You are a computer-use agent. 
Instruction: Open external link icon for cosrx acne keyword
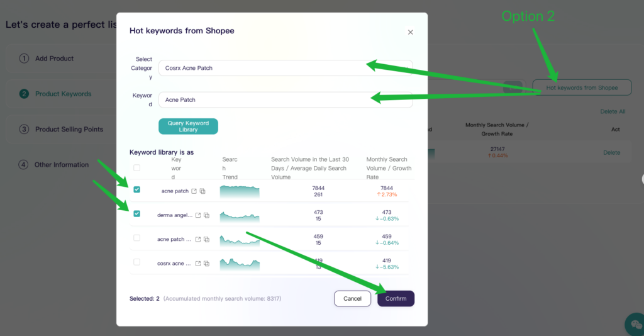pos(198,264)
